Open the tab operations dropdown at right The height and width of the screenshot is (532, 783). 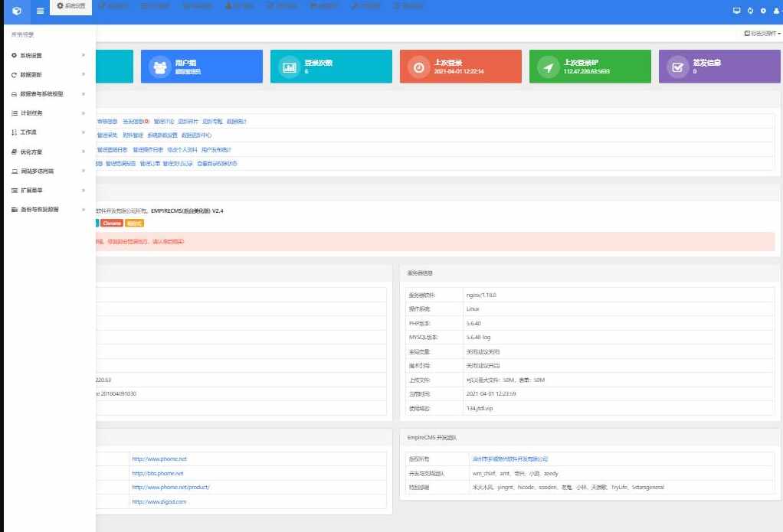(x=762, y=34)
